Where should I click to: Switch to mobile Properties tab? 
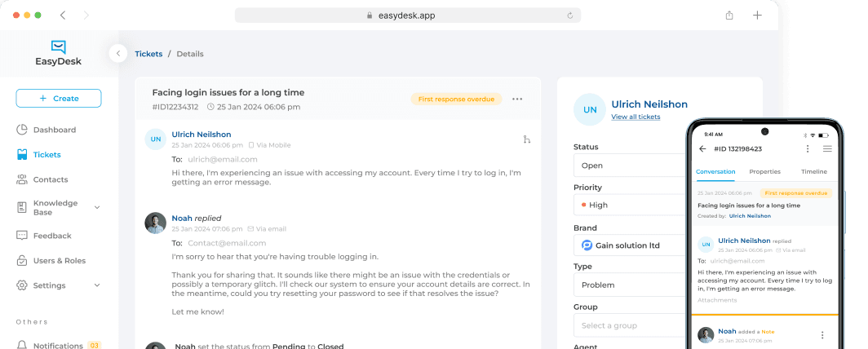(765, 172)
